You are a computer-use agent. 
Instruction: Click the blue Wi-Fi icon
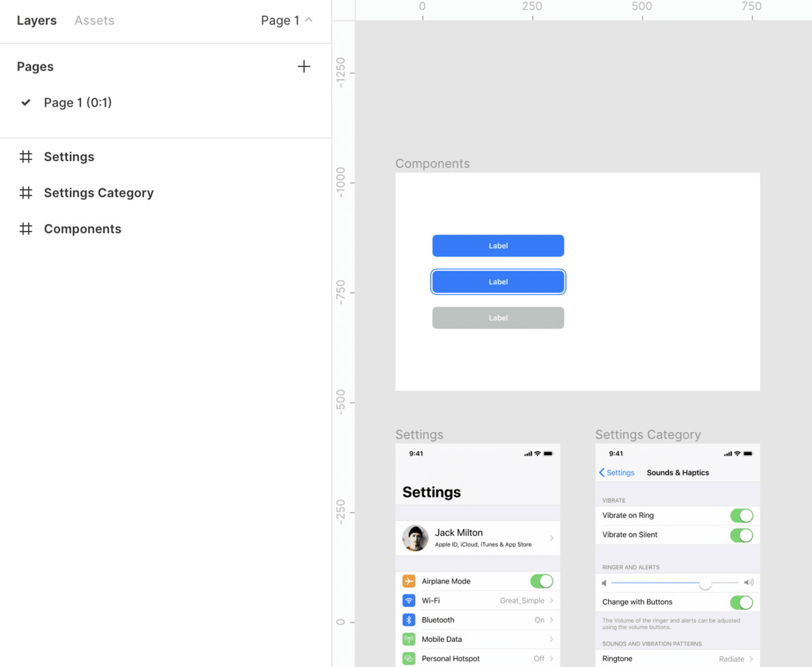(x=409, y=601)
